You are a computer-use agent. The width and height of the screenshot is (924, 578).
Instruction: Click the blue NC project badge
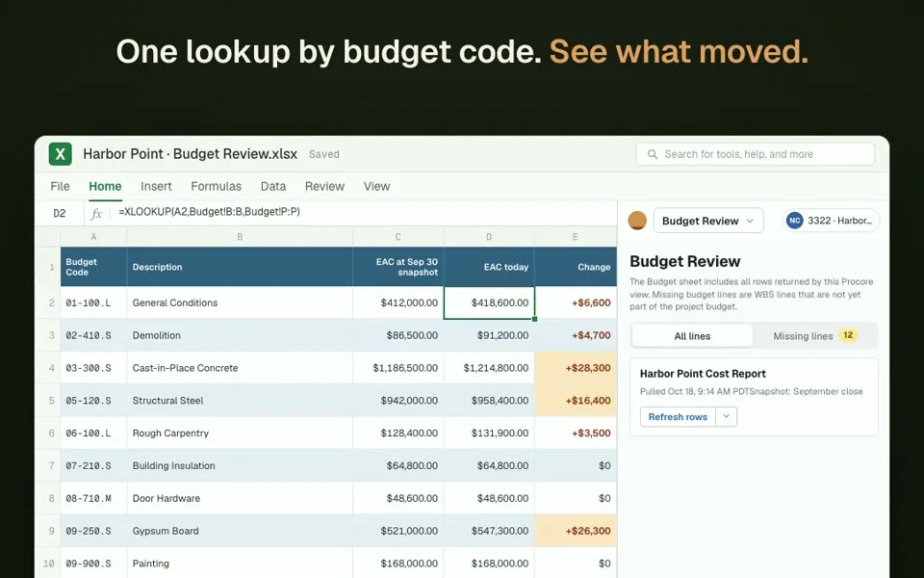click(x=795, y=221)
